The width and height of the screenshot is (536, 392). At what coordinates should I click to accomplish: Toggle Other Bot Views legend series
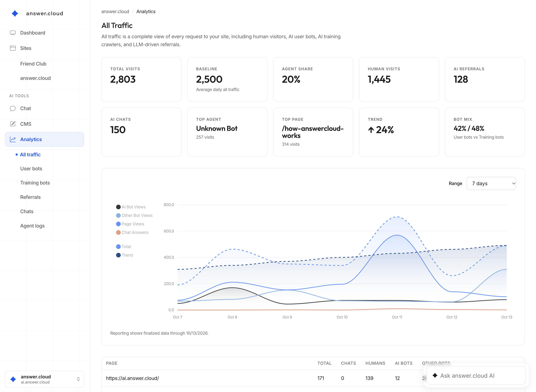(x=134, y=215)
